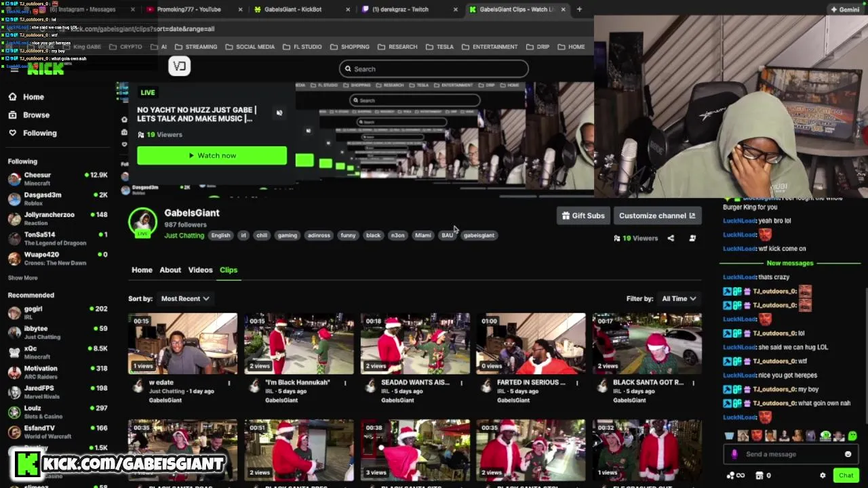Open the user list icon next to share
Screen dimensions: 868x488
tap(692, 238)
